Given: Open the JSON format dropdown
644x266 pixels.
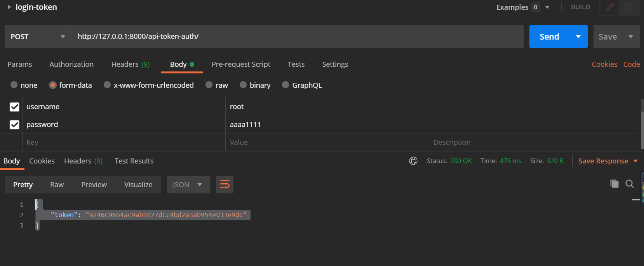Looking at the screenshot, I should 188,184.
